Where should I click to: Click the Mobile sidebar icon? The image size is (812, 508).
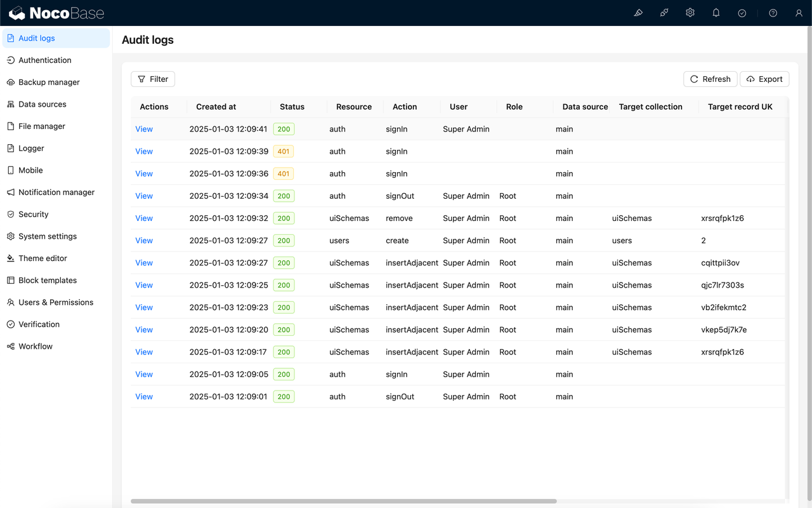click(x=11, y=170)
